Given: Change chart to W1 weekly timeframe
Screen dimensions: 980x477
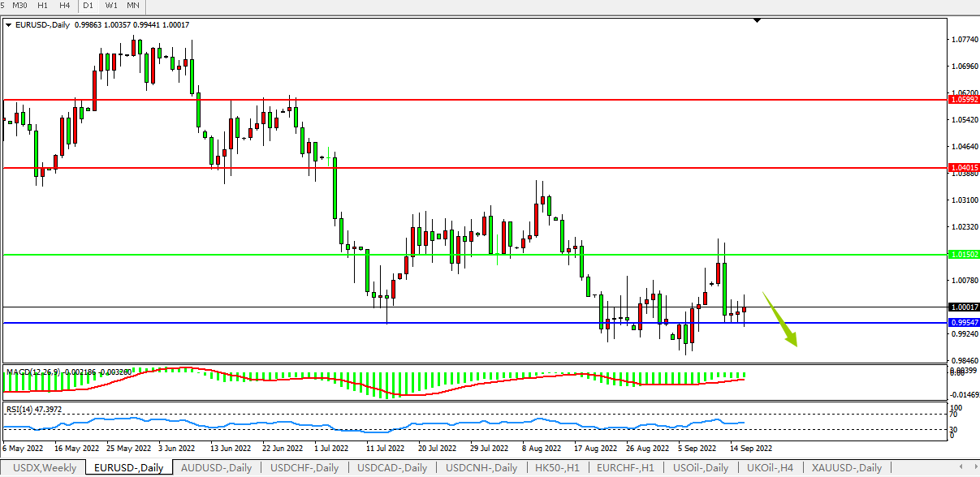Looking at the screenshot, I should pos(111,6).
